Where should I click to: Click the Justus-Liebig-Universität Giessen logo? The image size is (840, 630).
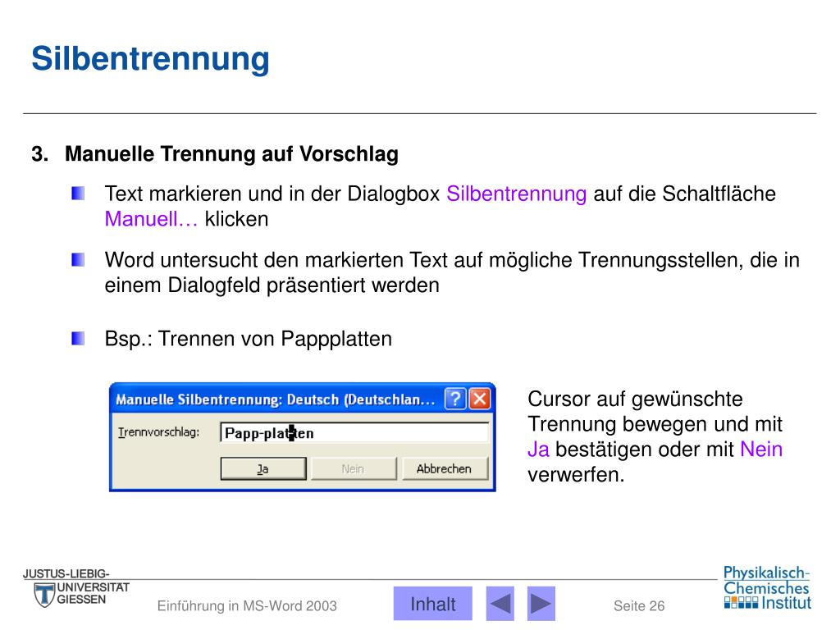(x=76, y=588)
